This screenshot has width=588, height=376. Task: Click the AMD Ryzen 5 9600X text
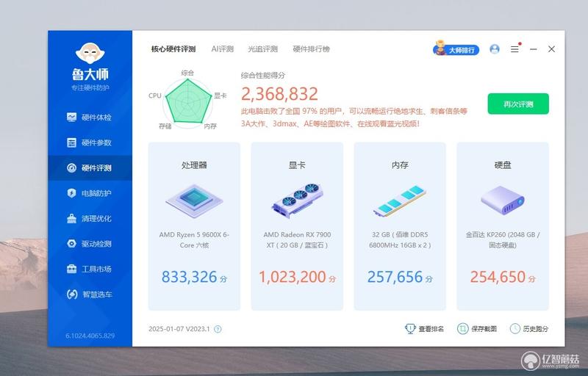coord(194,239)
